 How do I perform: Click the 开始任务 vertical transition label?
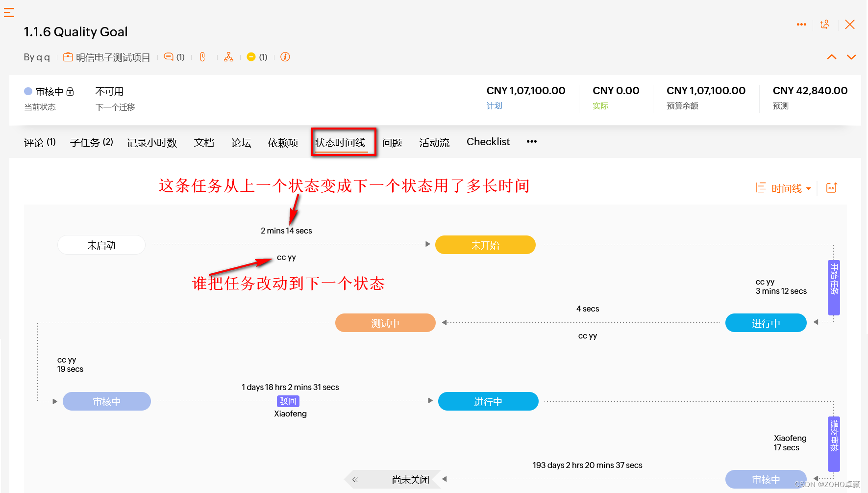tap(834, 287)
